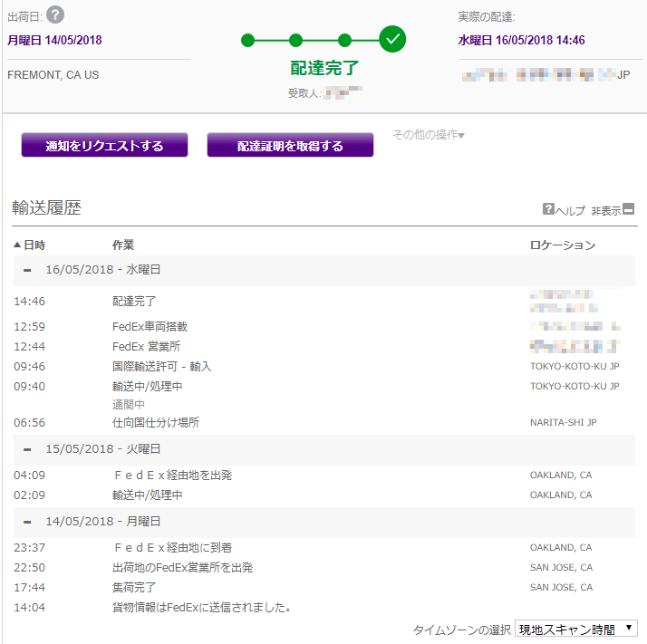Click the first green progress dot

coord(247,41)
